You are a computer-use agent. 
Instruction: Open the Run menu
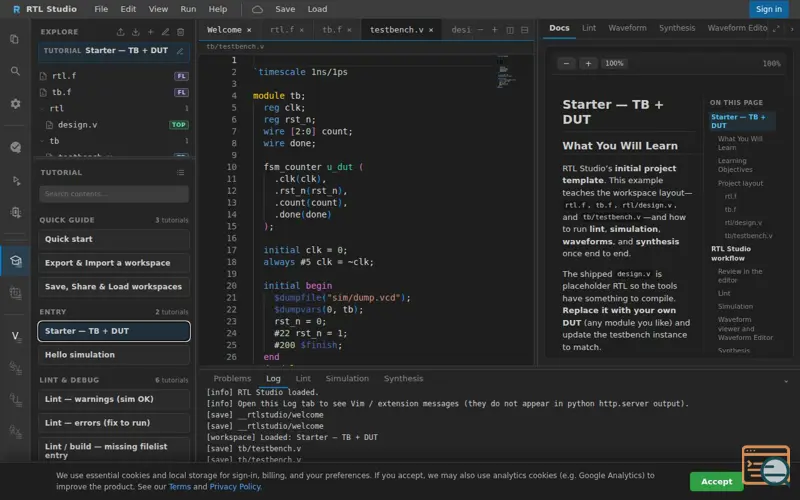[188, 9]
